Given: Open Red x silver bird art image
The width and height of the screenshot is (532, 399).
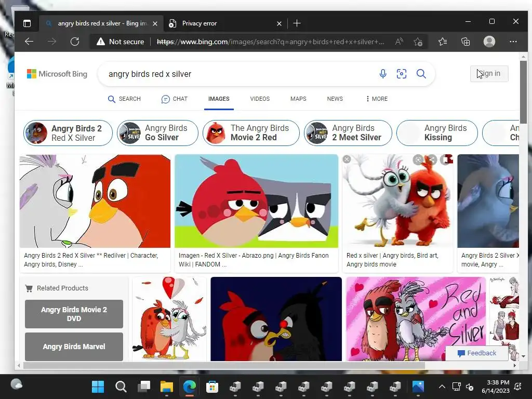Looking at the screenshot, I should [x=397, y=201].
